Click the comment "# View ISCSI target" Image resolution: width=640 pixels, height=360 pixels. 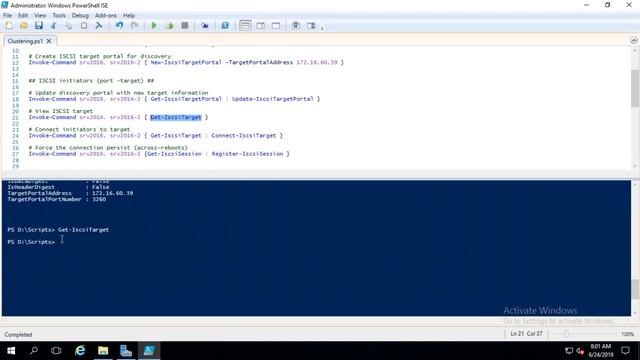pos(61,111)
